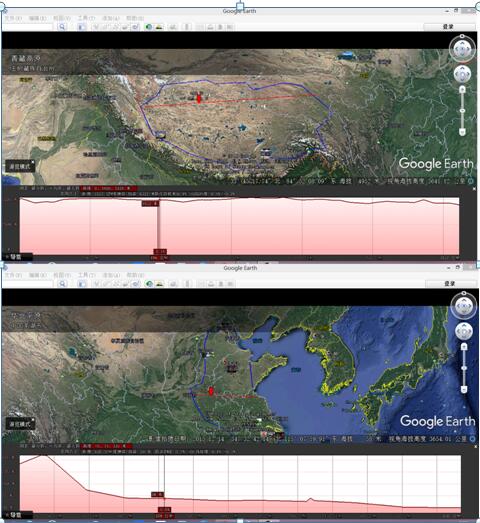Open the 工具(T) menu in lower window

(x=87, y=275)
